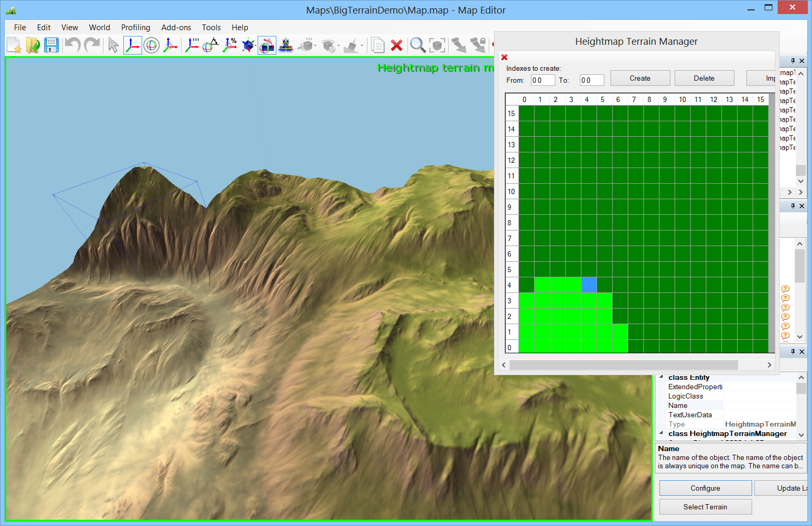Collapse the class Entity property group
The width and height of the screenshot is (812, 526).
point(662,377)
